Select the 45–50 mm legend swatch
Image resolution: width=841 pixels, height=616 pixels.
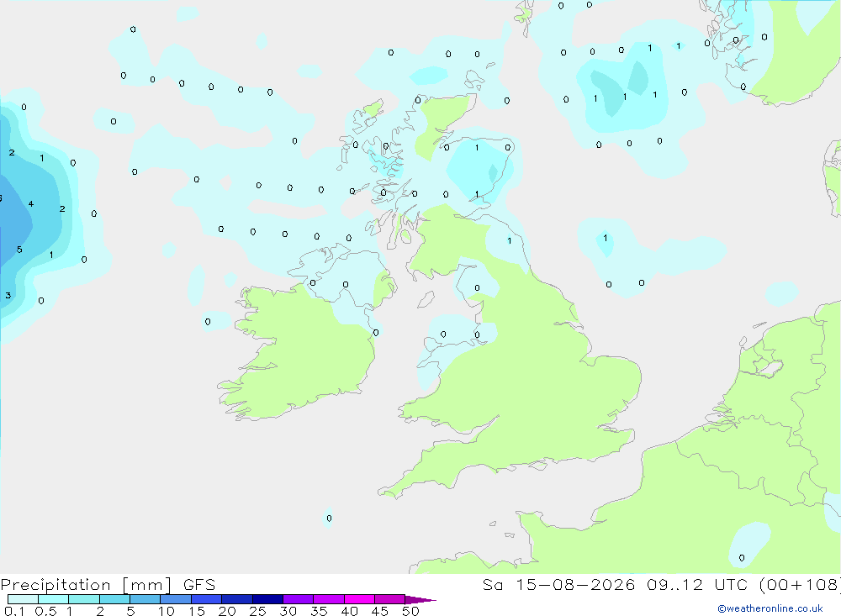389,599
